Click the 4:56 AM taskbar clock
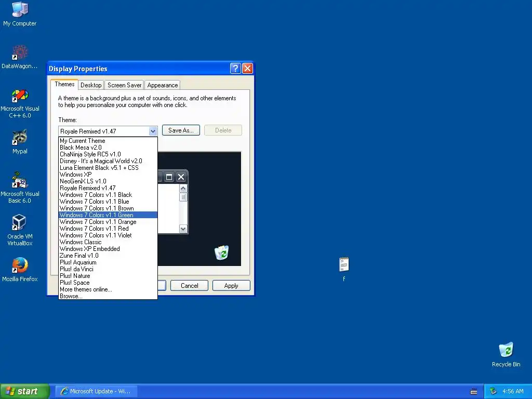This screenshot has height=399, width=532. [x=513, y=391]
